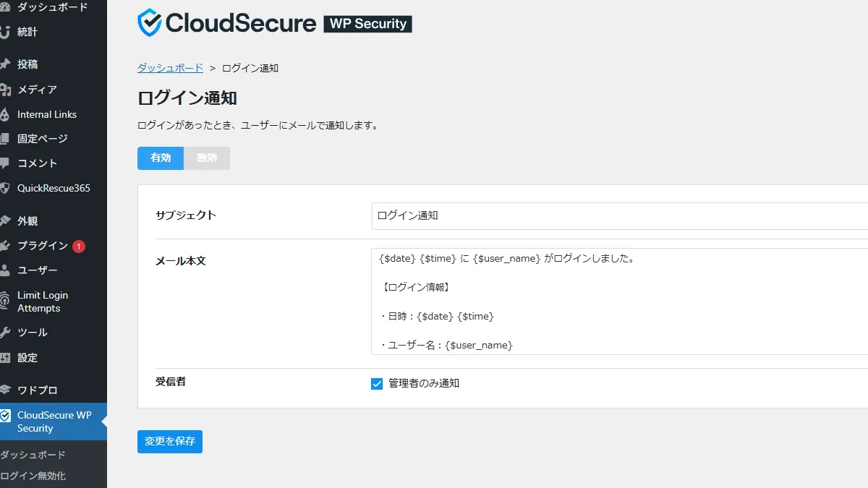This screenshot has height=488, width=868.
Task: Click the 変更を保存 button
Action: pos(170,442)
